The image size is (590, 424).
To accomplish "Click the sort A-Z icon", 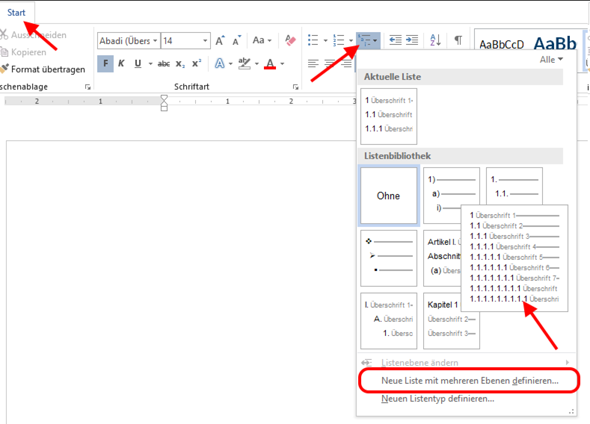I will (435, 40).
